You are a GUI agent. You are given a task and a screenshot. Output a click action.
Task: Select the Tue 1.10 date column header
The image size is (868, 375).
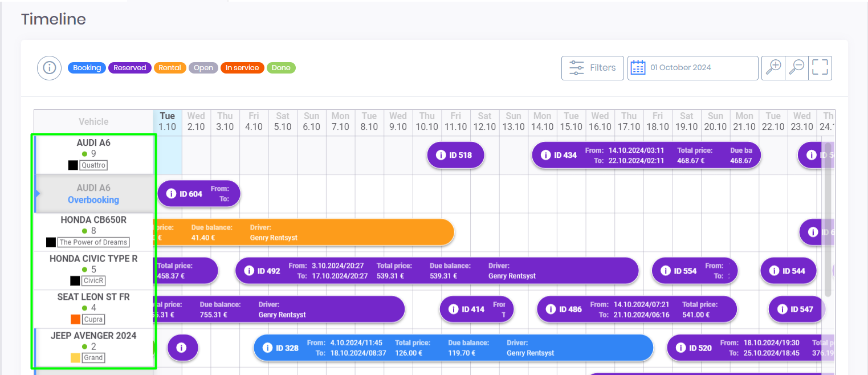pos(168,121)
